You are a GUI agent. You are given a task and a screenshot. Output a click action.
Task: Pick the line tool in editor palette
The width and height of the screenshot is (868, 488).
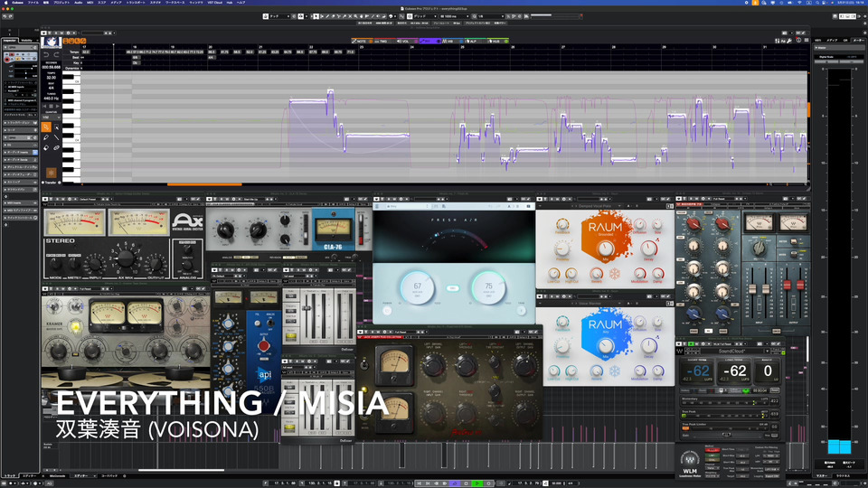pos(56,137)
